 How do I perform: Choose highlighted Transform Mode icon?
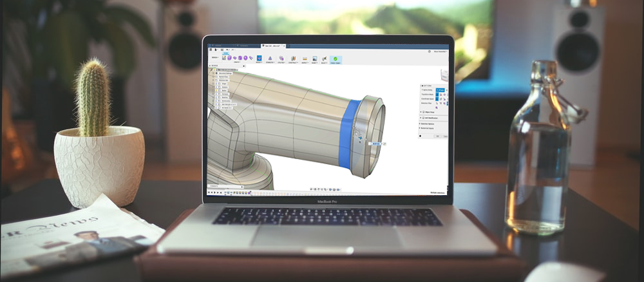coord(437,95)
